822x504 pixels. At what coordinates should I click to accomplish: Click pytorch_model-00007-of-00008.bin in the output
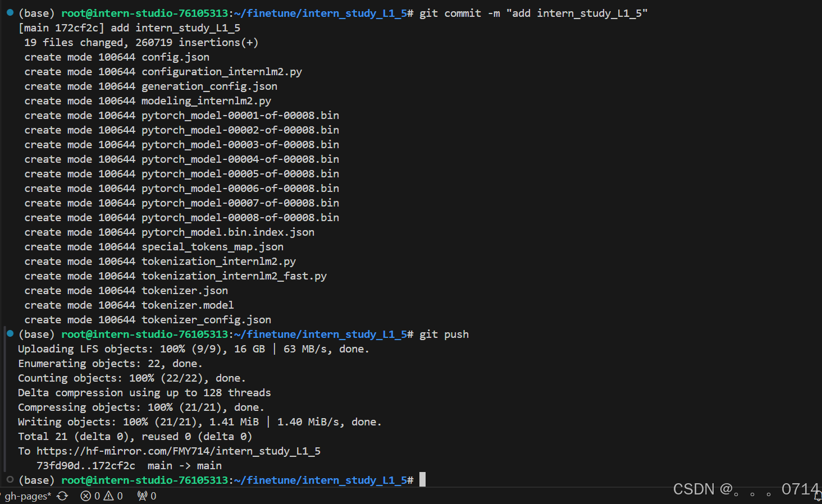click(x=240, y=203)
